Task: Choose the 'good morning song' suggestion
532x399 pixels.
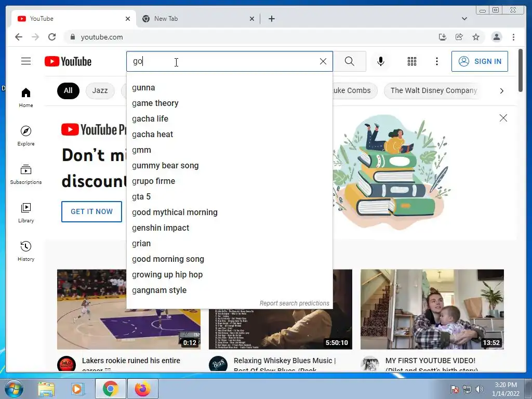Action: tap(229, 259)
